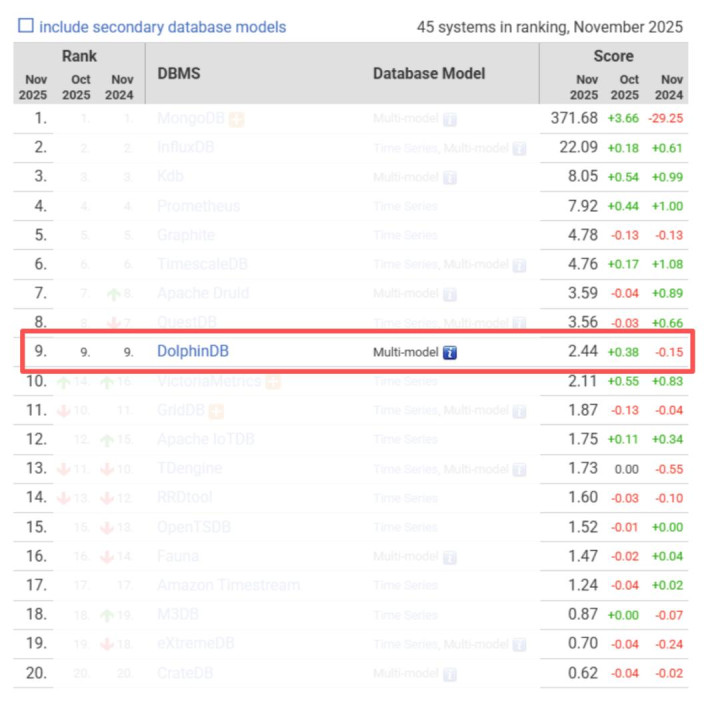Click the score value 0.62

(583, 673)
